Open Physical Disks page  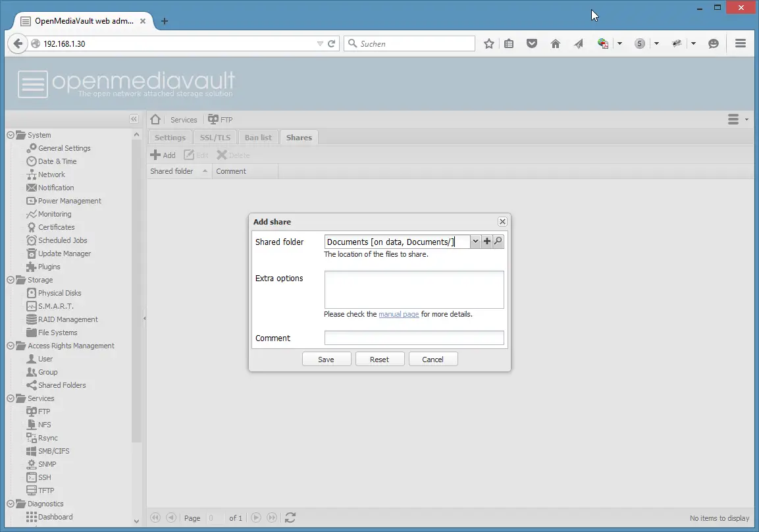pos(59,293)
